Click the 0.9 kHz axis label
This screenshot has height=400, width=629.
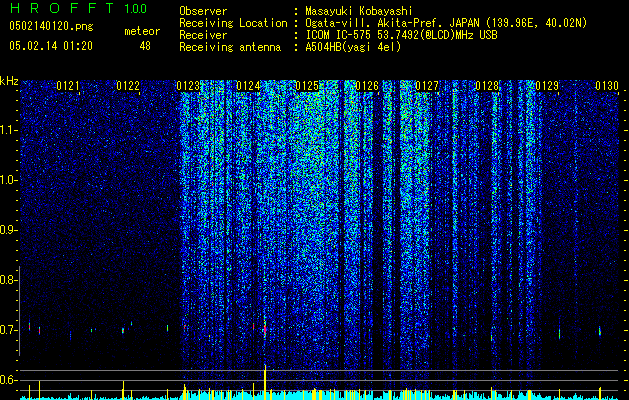[x=8, y=230]
